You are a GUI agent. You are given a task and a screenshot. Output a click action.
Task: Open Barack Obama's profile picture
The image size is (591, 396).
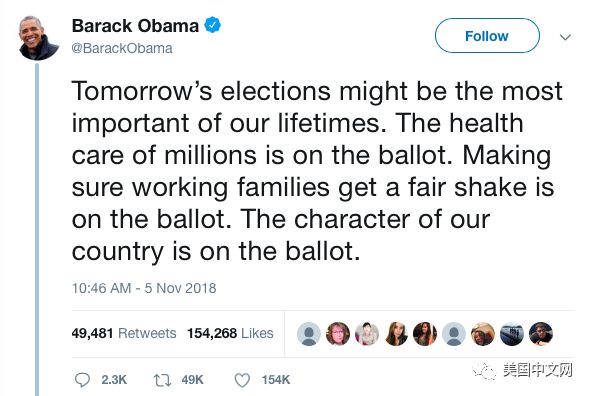coord(38,38)
